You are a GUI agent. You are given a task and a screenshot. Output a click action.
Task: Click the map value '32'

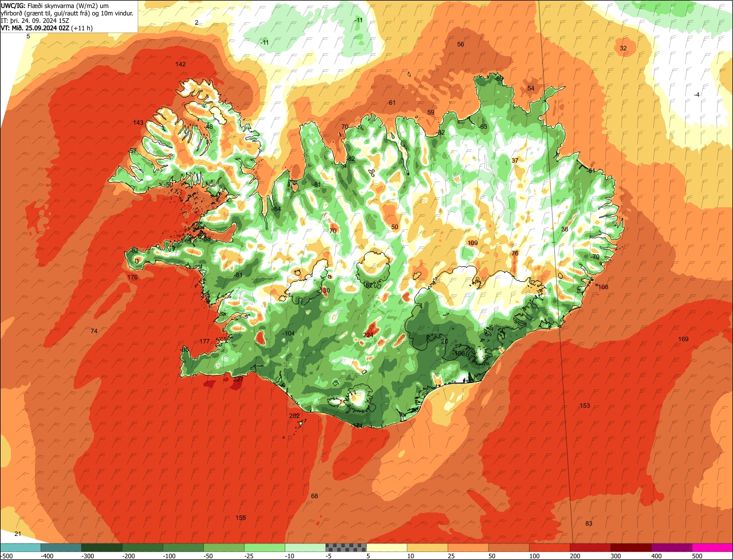click(x=623, y=49)
